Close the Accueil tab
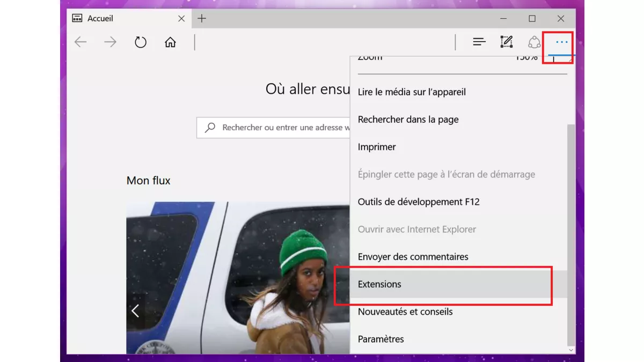 pos(181,19)
